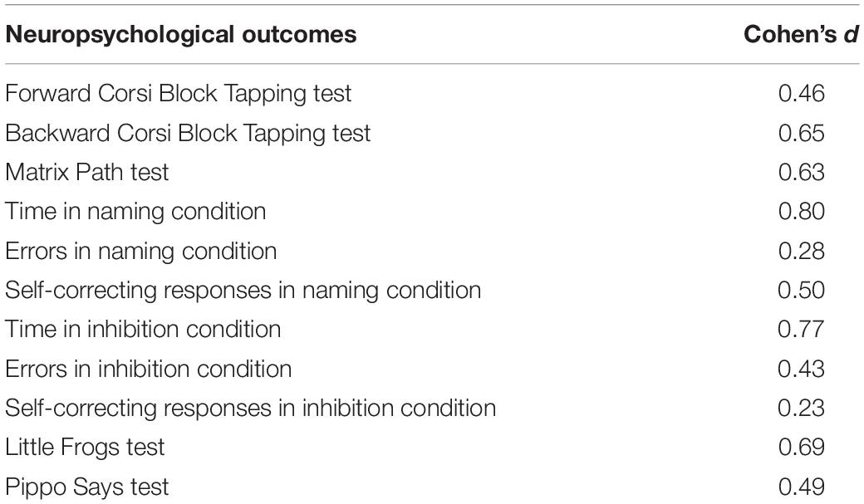864x504 pixels.
Task: Select the 0.69 value for Little Frogs
Action: tap(801, 448)
